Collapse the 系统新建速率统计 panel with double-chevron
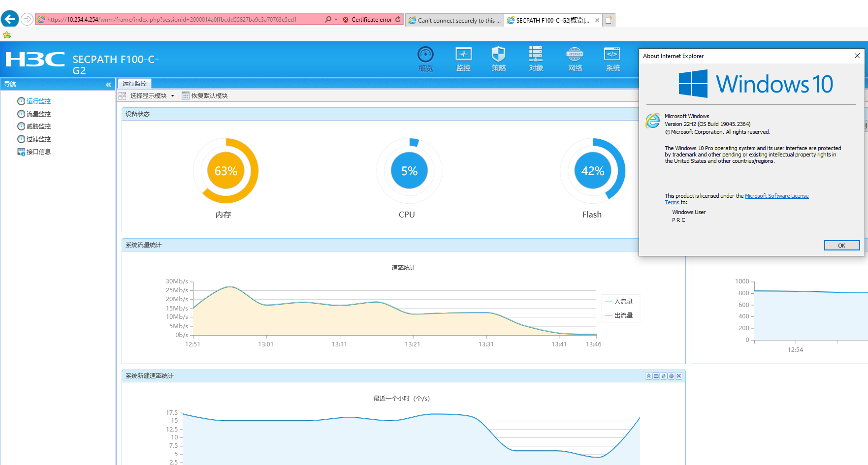 coord(649,376)
